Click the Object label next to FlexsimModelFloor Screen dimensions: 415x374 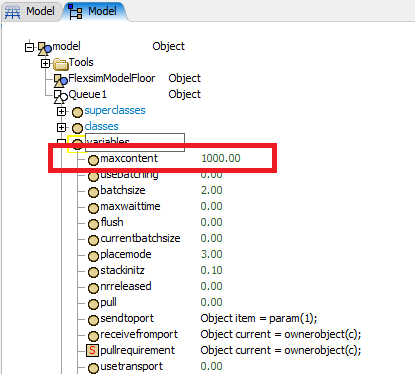tap(184, 78)
